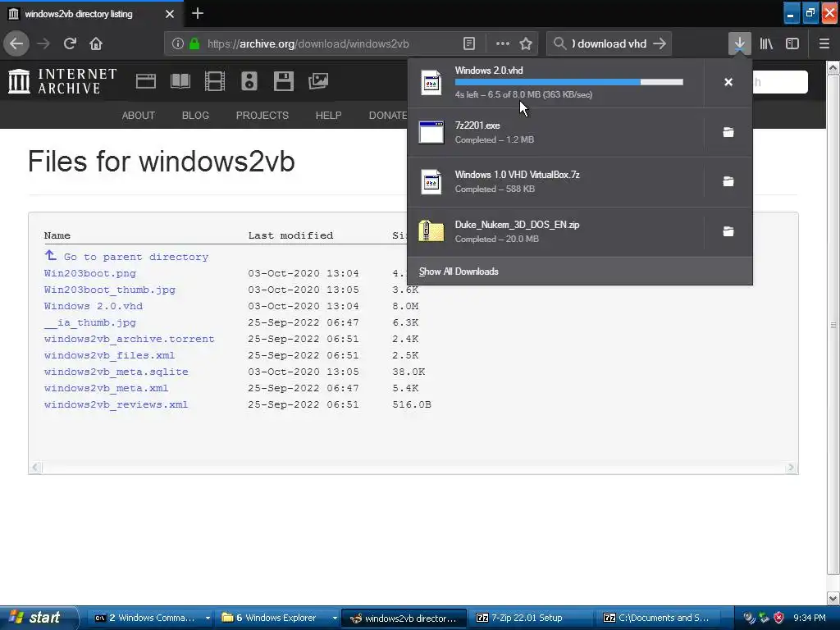Click the search magnifier icon
Screen dimensions: 840x630
(x=559, y=43)
